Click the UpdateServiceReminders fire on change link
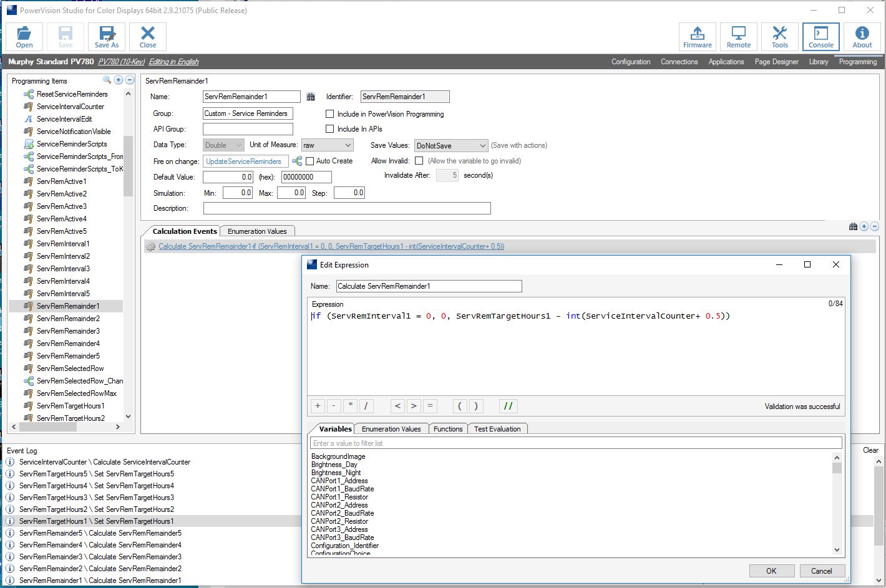 click(x=243, y=161)
